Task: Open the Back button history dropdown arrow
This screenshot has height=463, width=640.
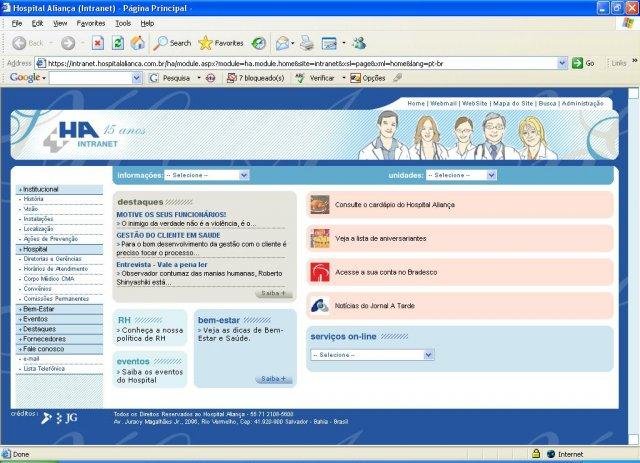Action: click(51, 43)
